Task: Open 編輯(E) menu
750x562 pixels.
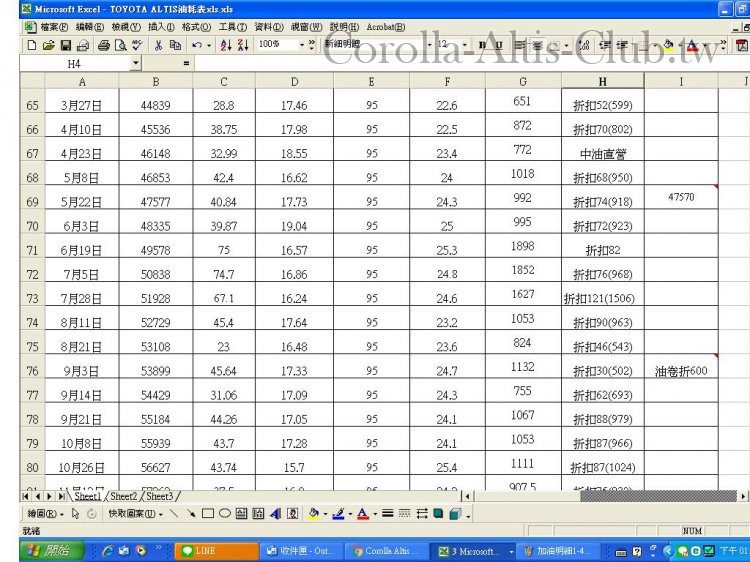Action: point(90,27)
